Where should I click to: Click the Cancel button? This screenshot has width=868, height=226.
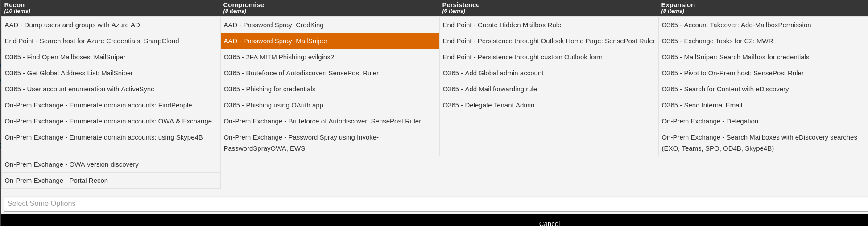tap(549, 223)
